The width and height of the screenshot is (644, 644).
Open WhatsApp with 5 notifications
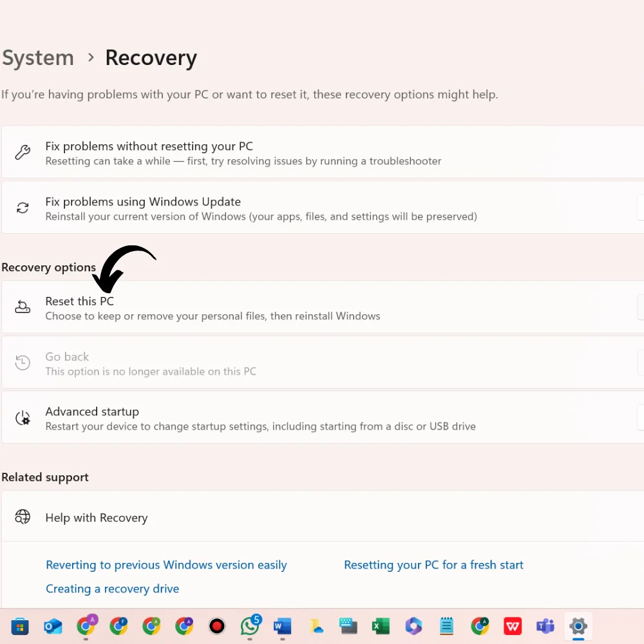click(x=251, y=625)
